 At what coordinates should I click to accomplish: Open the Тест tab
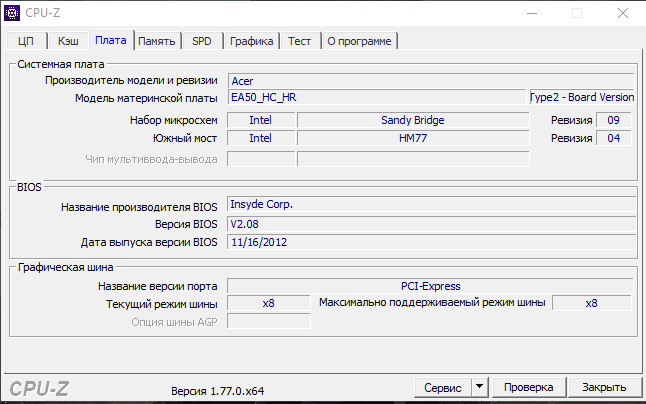point(300,41)
